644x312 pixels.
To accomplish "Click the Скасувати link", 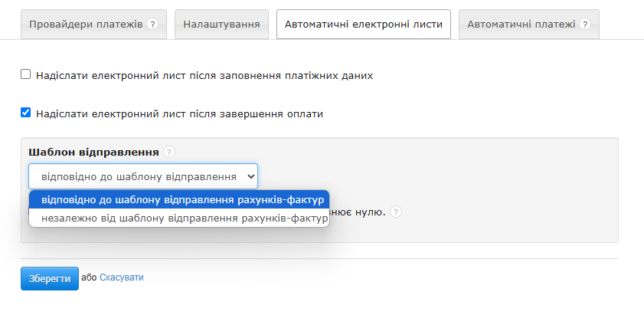I will click(121, 278).
